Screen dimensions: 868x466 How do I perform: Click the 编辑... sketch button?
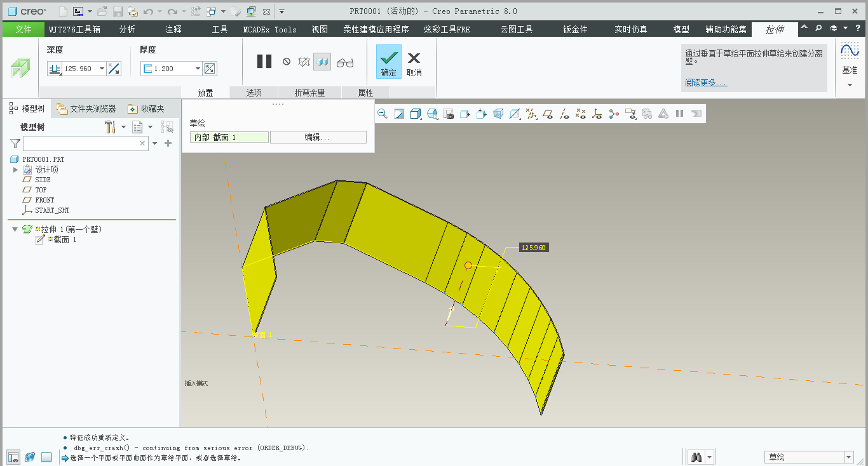pyautogui.click(x=318, y=137)
